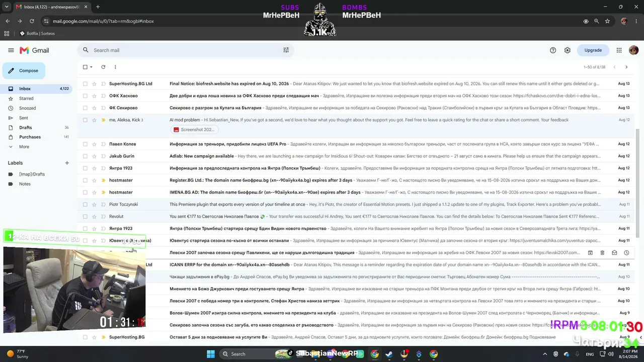644x362 pixels.
Task: Click the browser Back arrow
Action: pyautogui.click(x=8, y=21)
